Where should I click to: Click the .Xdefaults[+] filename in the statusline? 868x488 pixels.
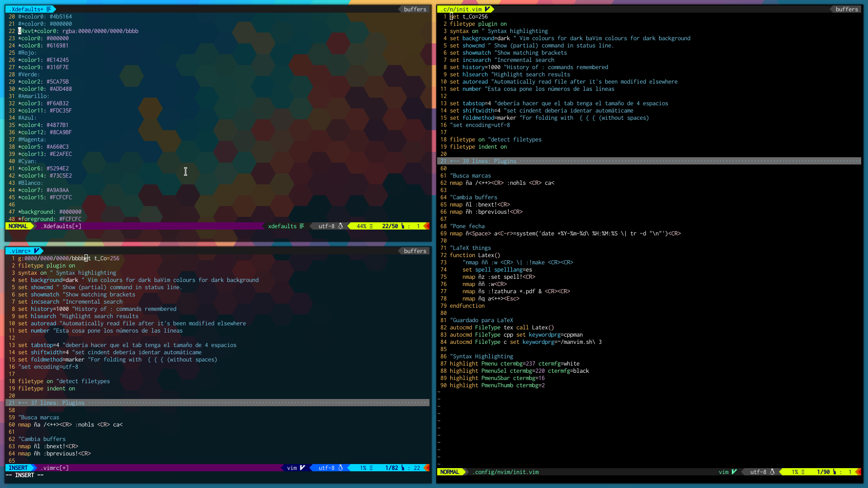[60, 226]
